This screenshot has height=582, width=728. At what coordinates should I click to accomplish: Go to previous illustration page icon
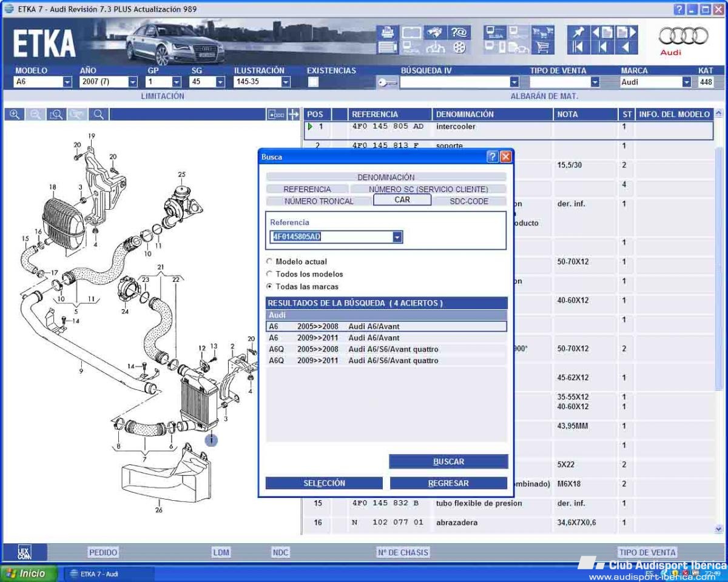pyautogui.click(x=602, y=33)
